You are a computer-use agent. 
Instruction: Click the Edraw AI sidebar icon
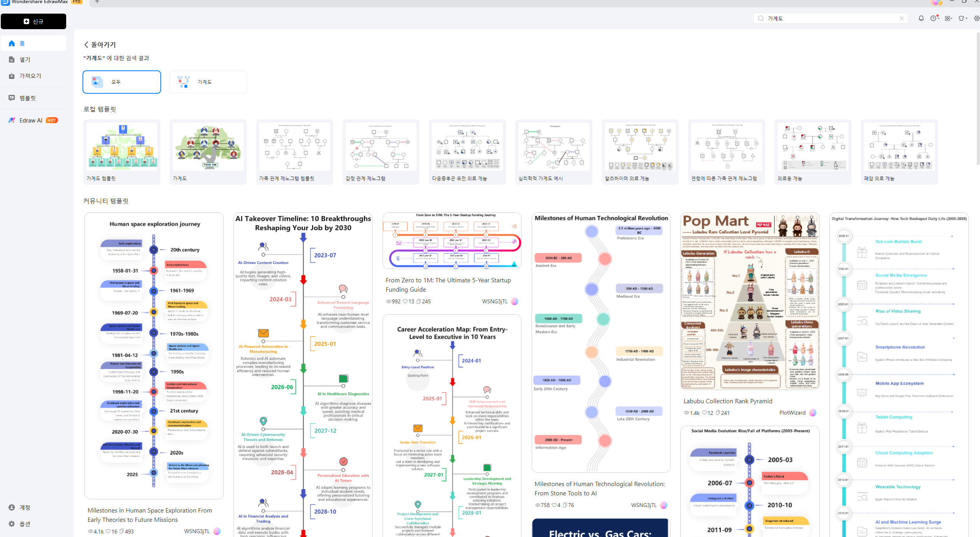coord(12,121)
